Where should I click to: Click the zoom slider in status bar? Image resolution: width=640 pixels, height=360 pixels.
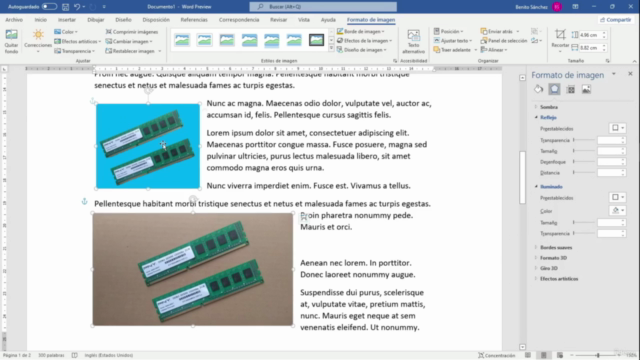coord(598,356)
